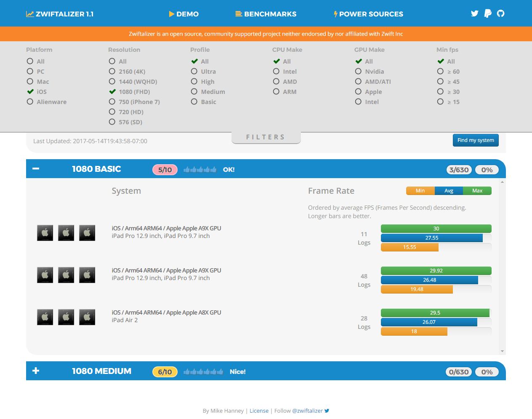Choose 1440 (WQHD) resolution
The width and height of the screenshot is (532, 419).
click(133, 82)
